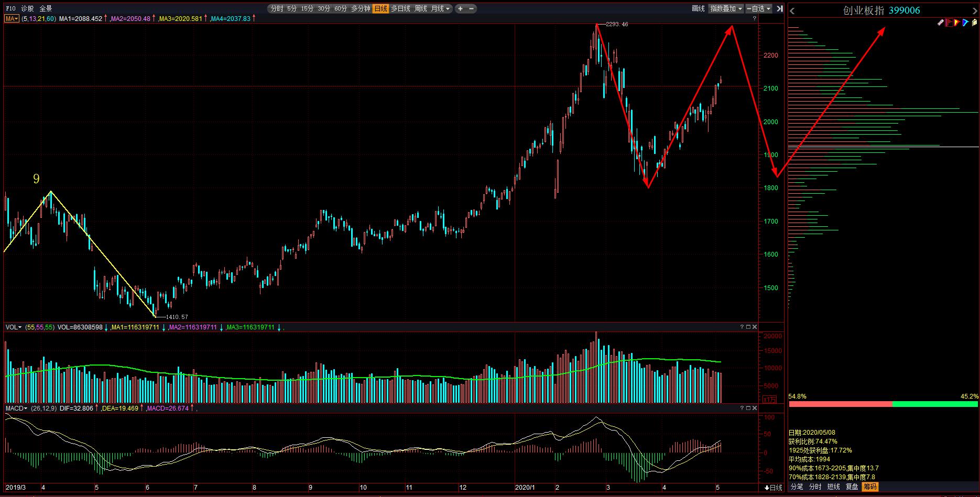Open the MACD indicator dropdown
The height and width of the screenshot is (497, 980).
(x=17, y=408)
